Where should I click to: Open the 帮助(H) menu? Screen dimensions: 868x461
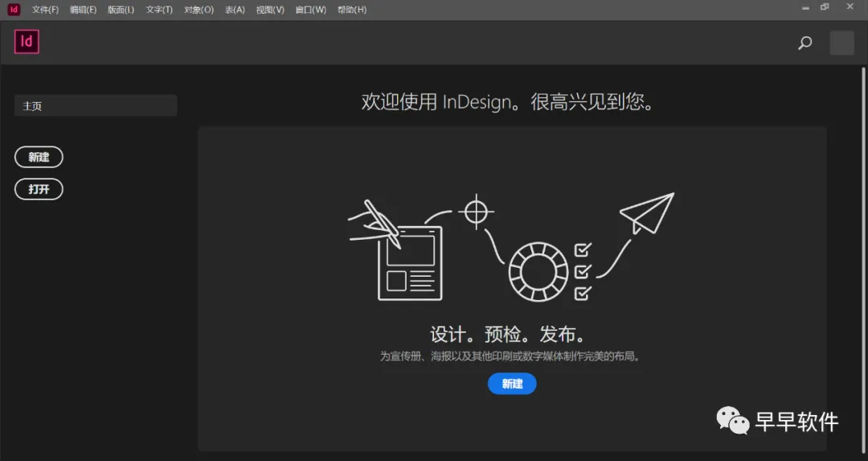coord(352,10)
